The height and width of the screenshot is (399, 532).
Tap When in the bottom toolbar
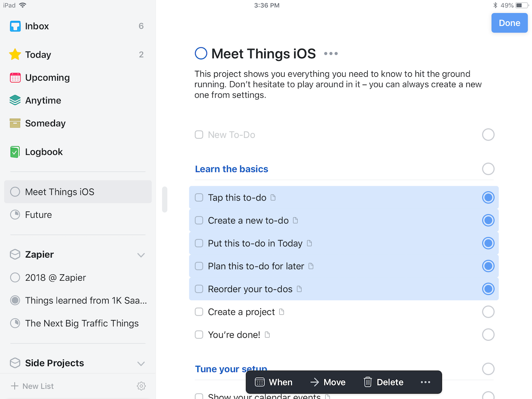tap(274, 382)
